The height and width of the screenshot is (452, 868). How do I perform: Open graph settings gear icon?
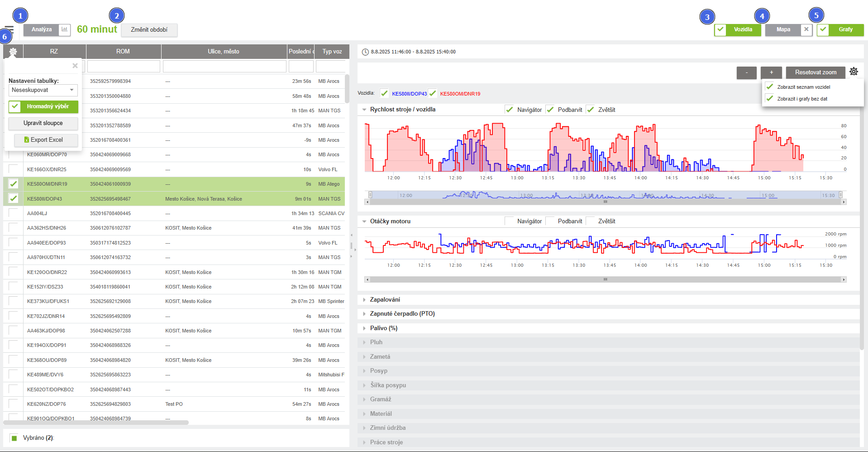[854, 72]
